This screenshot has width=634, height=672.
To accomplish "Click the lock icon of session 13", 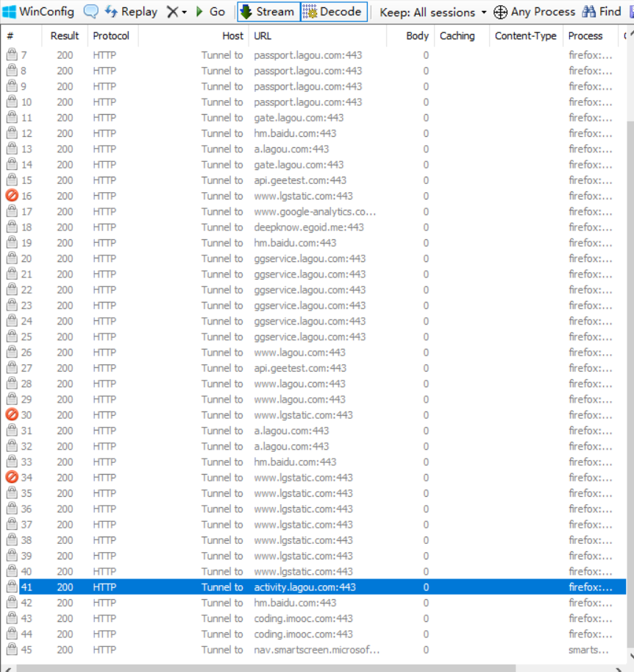I will (12, 148).
